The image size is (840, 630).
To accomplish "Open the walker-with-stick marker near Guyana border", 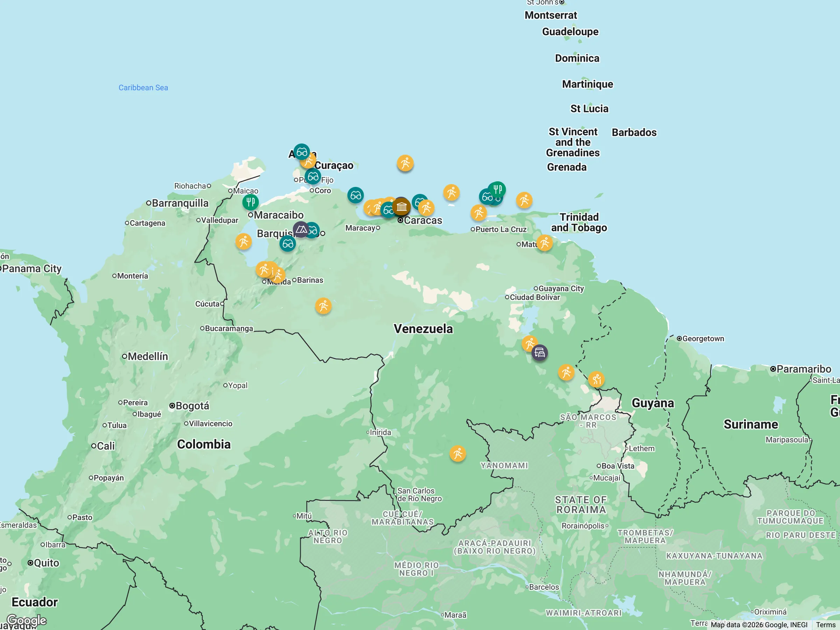I will pos(596,379).
